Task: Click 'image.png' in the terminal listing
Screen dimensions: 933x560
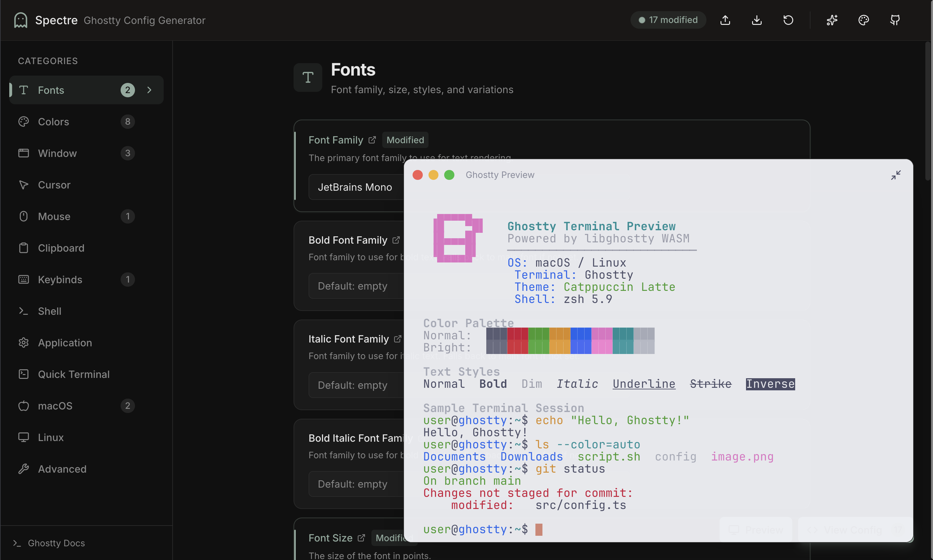Action: 742,457
